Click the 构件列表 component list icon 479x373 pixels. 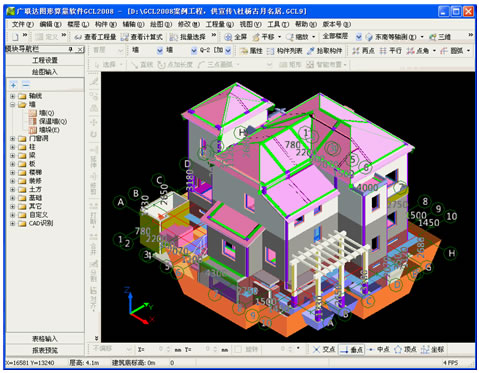point(285,51)
